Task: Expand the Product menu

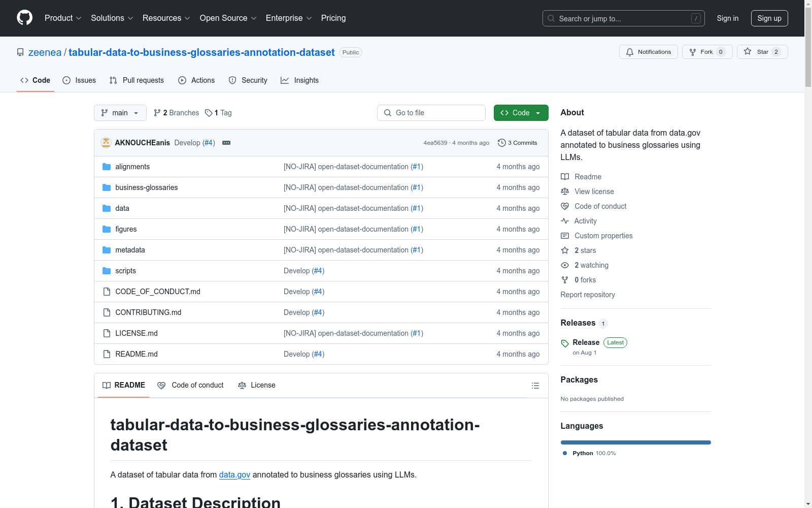Action: 63,18
